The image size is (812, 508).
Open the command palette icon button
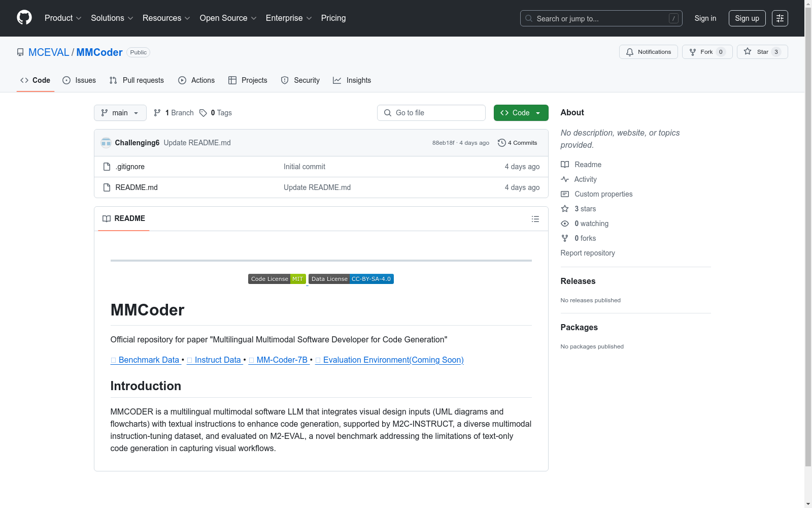(x=780, y=18)
